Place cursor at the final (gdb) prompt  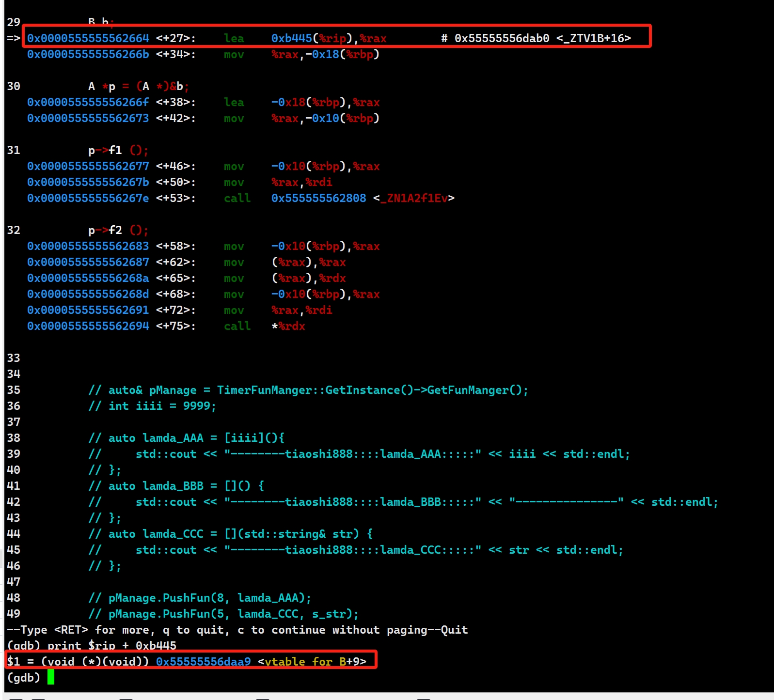pos(51,677)
